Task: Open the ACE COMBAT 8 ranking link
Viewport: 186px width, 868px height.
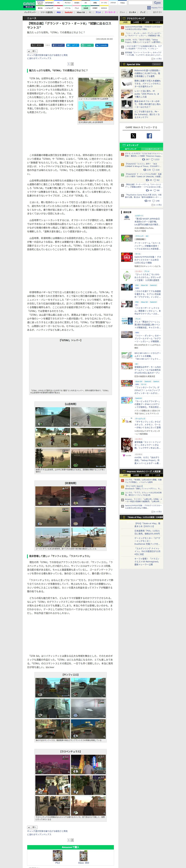Action: tap(143, 165)
